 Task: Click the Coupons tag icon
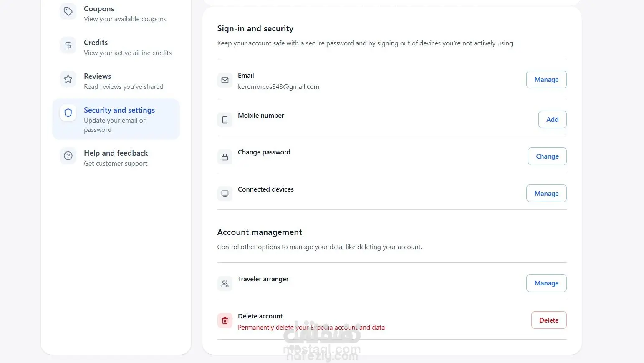tap(68, 12)
